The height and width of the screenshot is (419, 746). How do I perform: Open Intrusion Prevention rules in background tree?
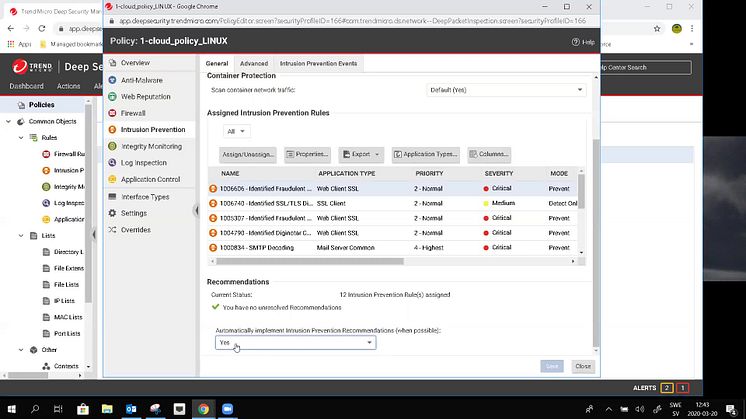(64, 170)
